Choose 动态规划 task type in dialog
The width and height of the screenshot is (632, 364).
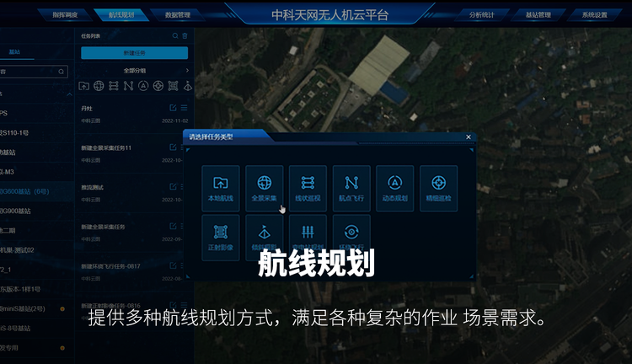tap(395, 188)
